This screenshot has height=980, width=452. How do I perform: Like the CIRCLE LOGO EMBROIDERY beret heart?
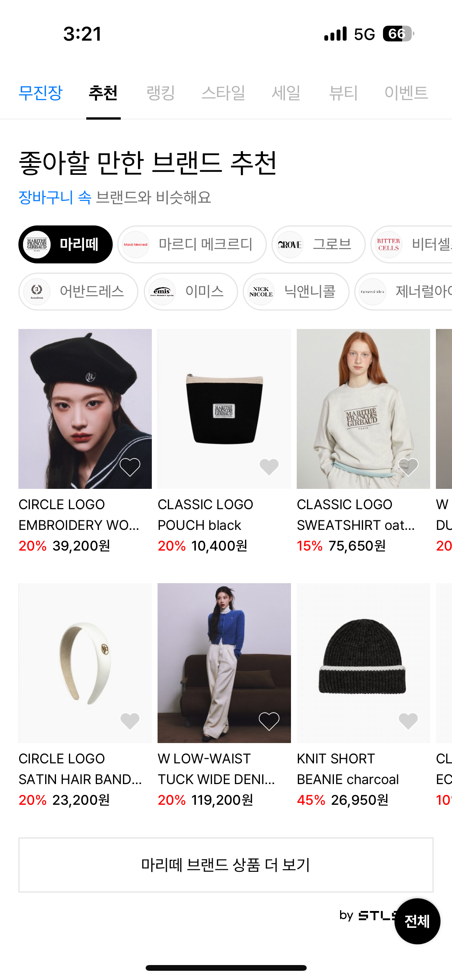(x=130, y=467)
